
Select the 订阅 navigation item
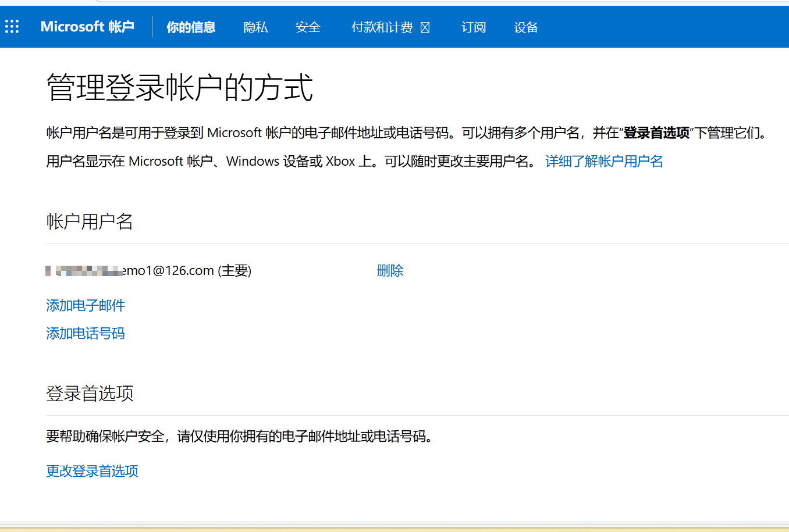click(474, 27)
